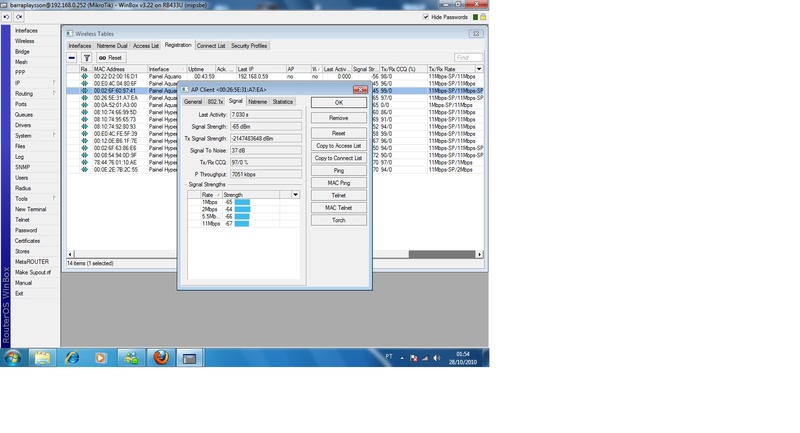
Task: Open Windows Explorer folder in taskbar
Action: pyautogui.click(x=42, y=358)
